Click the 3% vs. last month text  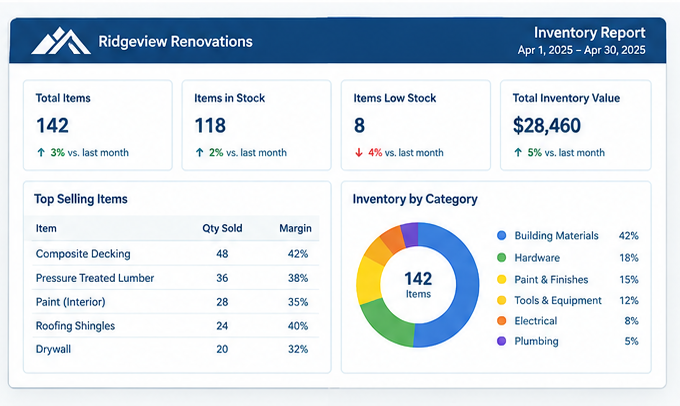click(89, 153)
